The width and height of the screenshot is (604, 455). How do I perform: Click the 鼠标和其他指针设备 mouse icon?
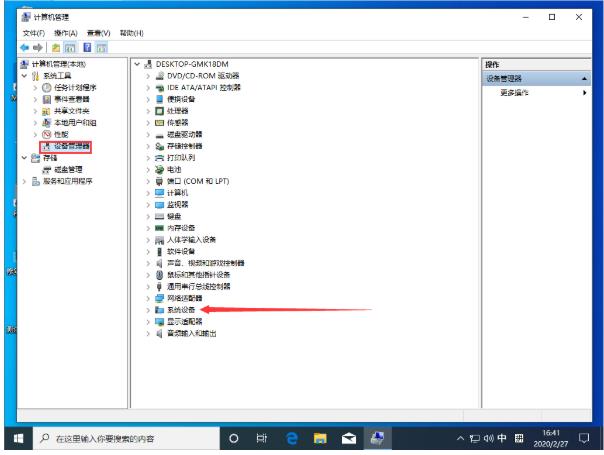(x=159, y=275)
